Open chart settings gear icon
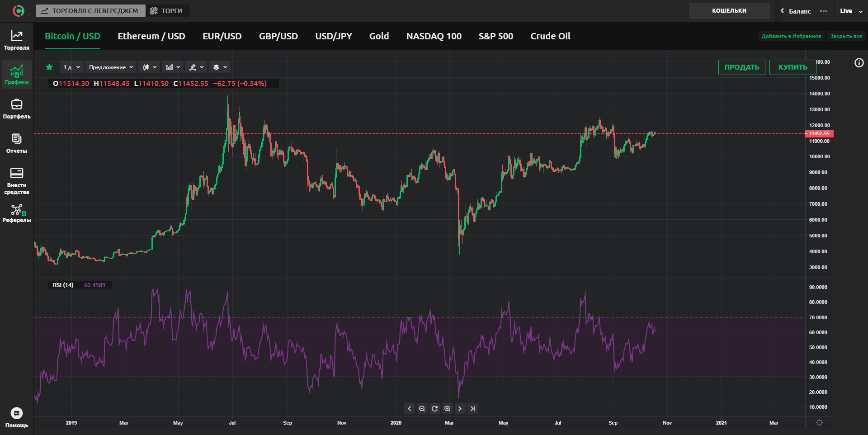Viewport: 868px width, 435px height. point(819,423)
